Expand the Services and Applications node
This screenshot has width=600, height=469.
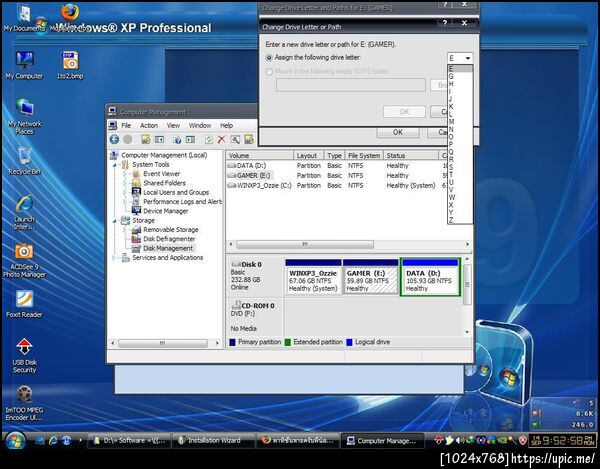(114, 258)
